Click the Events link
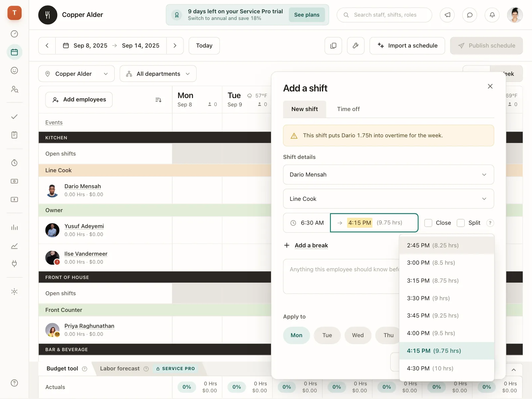 click(54, 123)
